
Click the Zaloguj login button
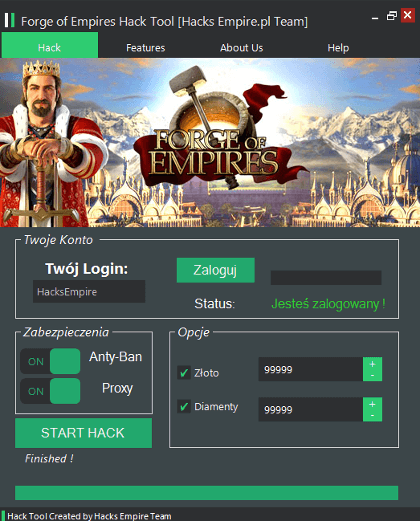click(x=216, y=270)
